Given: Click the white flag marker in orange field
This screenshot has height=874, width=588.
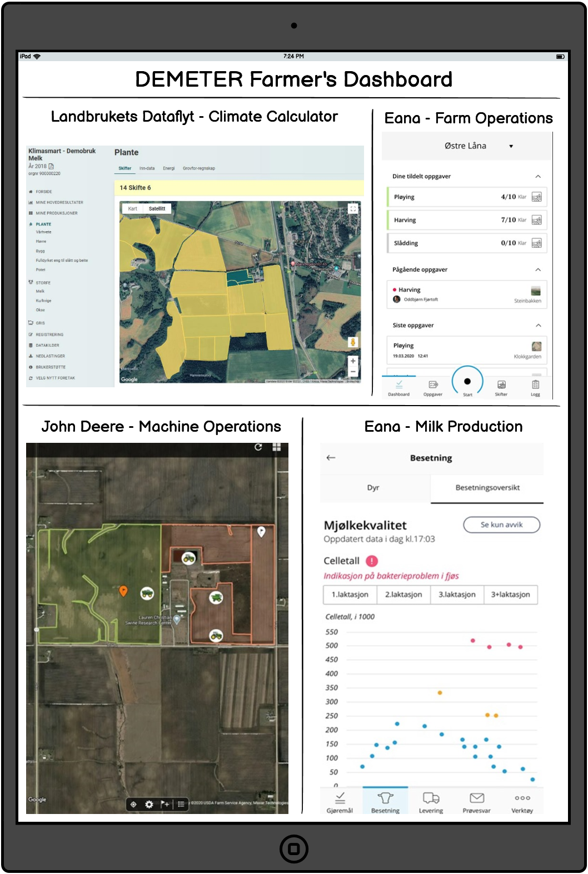Looking at the screenshot, I should [261, 532].
